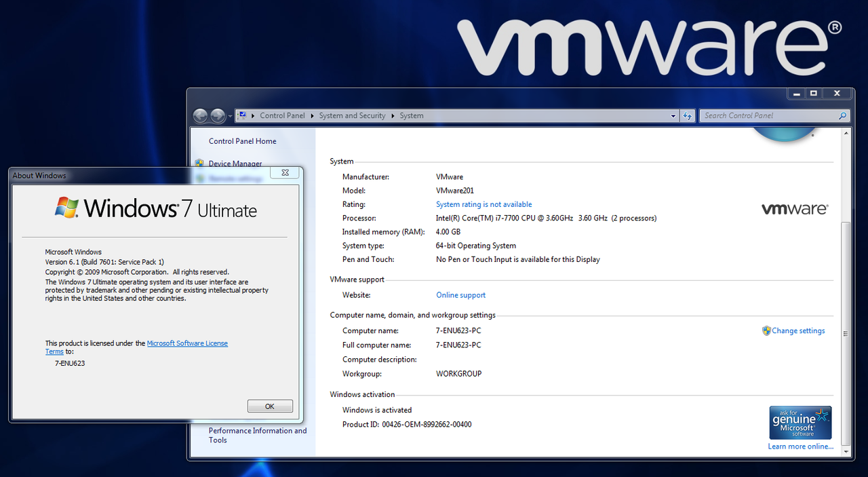Click the Windows flag logo in About Windows
Viewport: 868px width, 477px height.
[x=66, y=208]
